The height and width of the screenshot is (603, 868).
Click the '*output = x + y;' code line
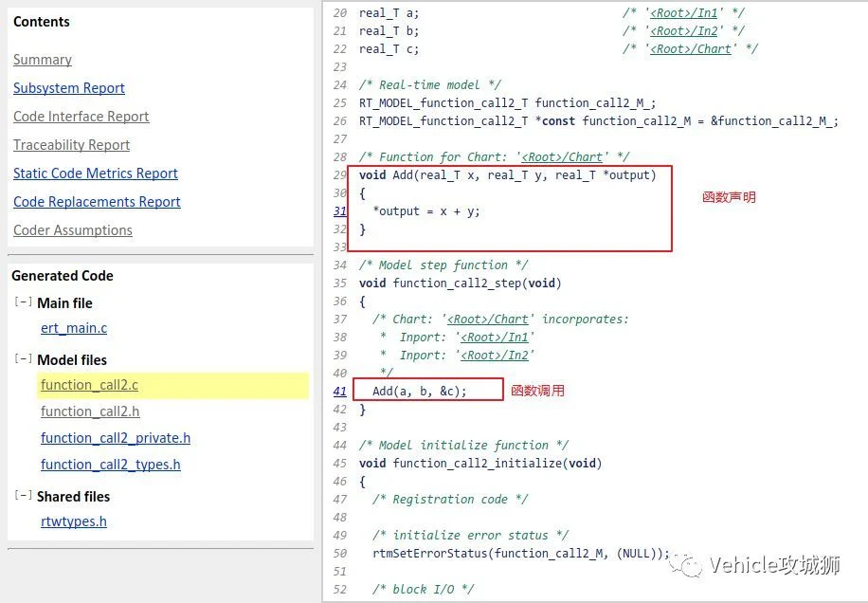click(x=426, y=211)
